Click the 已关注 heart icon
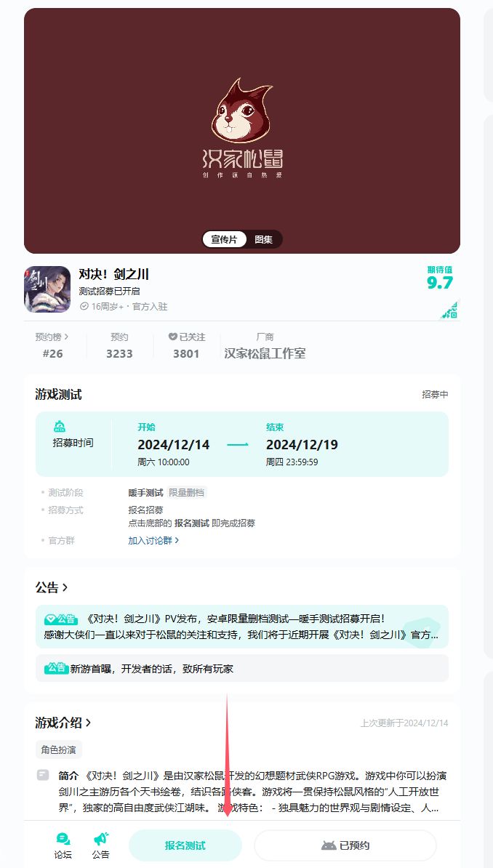493x868 pixels. [173, 337]
